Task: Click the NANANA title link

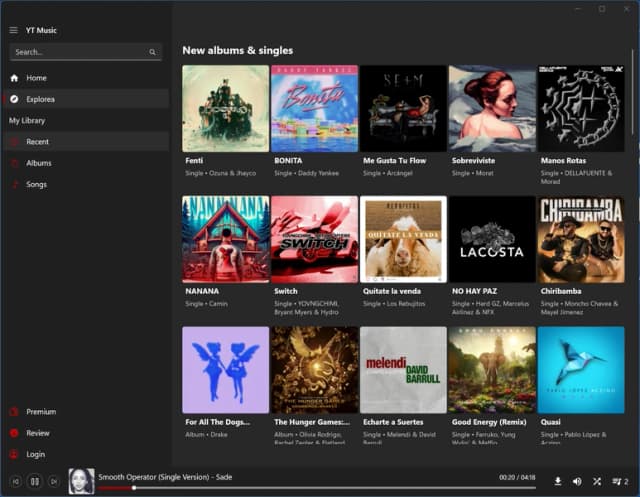Action: [202, 291]
